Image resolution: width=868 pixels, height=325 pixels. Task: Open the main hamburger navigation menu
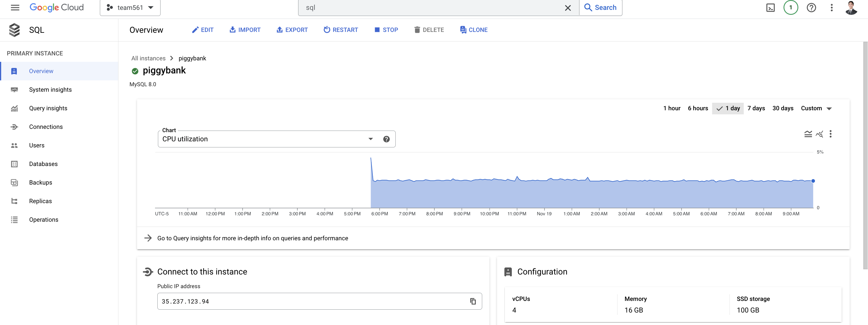pos(15,8)
